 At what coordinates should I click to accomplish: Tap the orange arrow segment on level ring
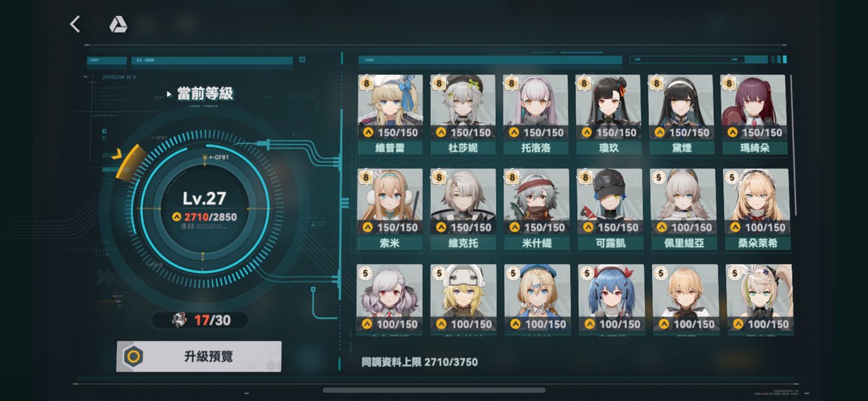(x=127, y=162)
